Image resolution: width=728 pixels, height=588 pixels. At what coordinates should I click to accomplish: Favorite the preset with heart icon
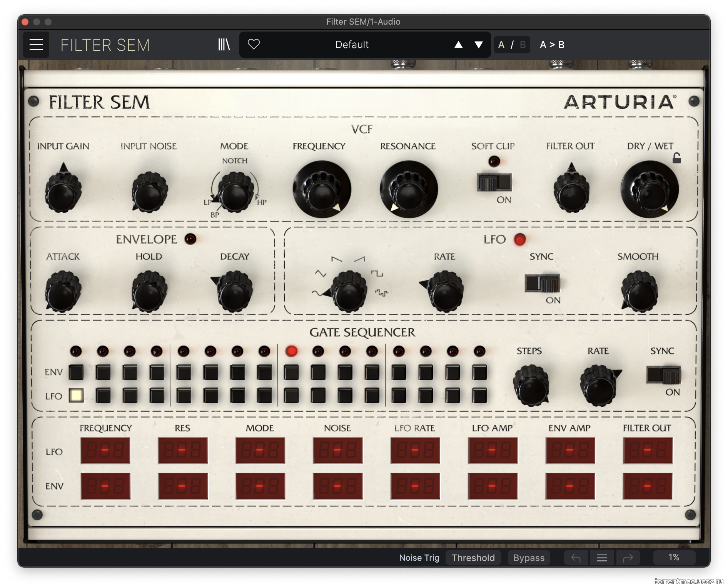254,44
